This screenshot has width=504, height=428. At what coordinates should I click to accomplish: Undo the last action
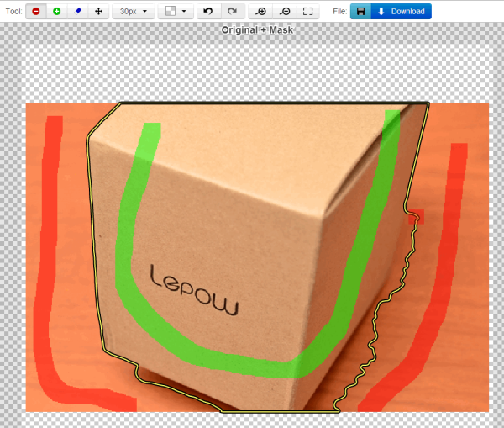click(x=208, y=12)
